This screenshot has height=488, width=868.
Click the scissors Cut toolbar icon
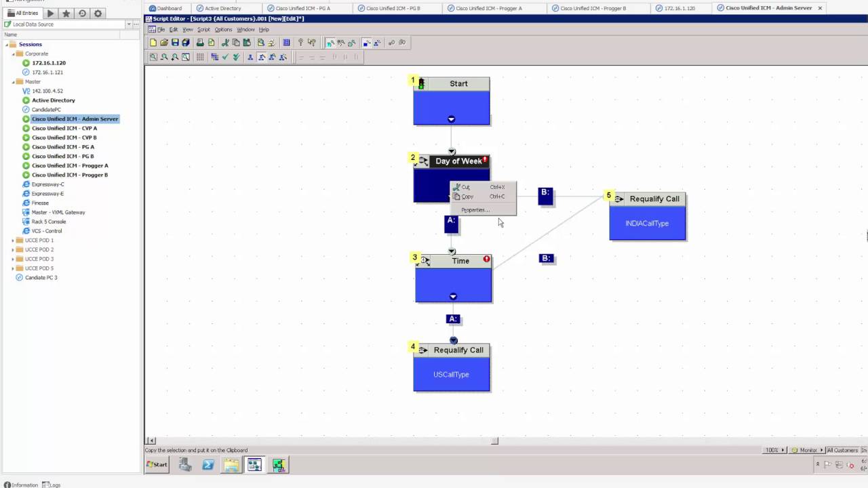coord(225,43)
